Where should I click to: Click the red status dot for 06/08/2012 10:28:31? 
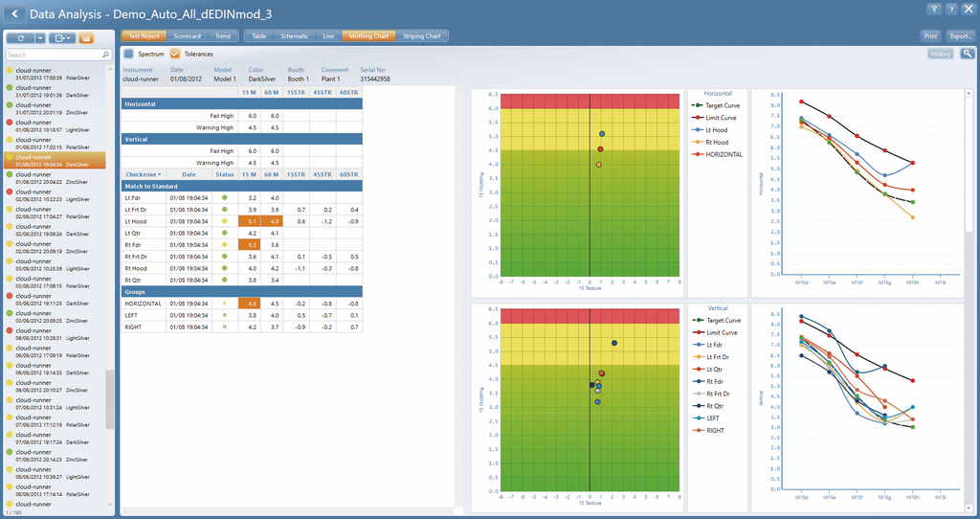10,330
